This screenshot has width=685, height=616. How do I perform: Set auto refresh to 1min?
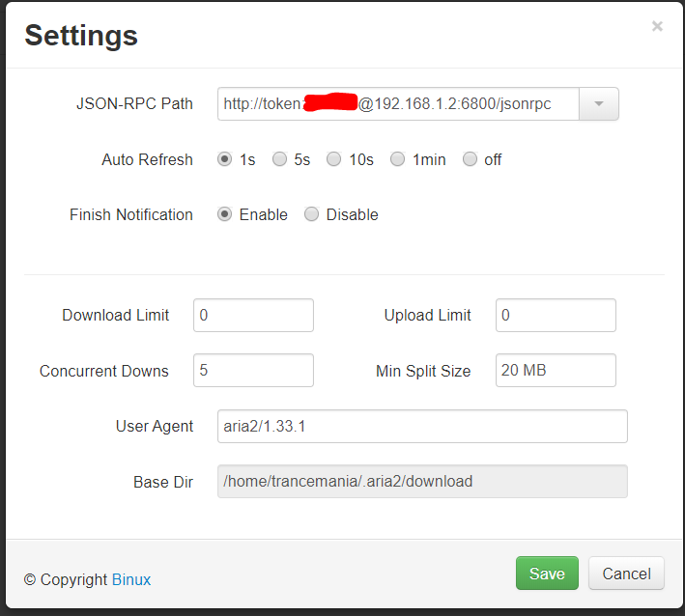tap(398, 159)
